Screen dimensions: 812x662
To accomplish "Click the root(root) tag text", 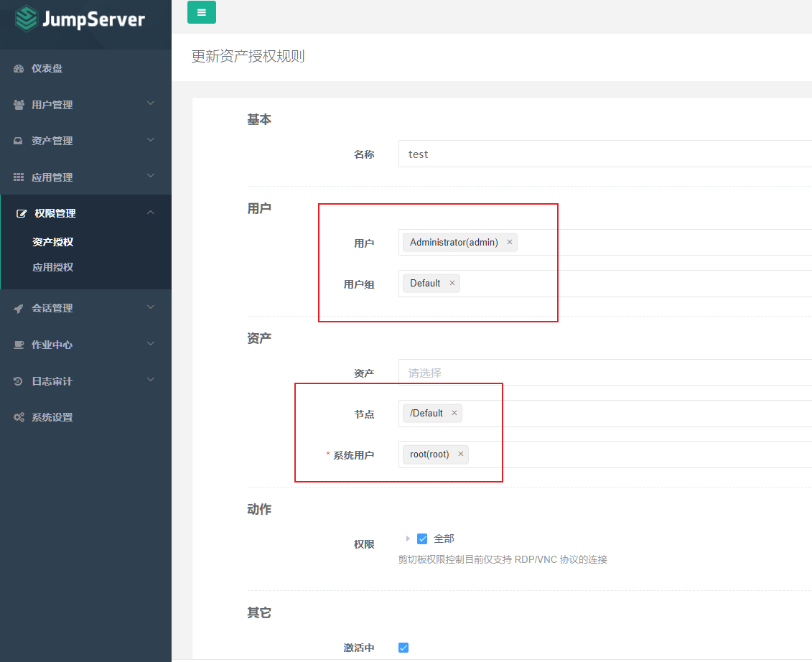I will 429,454.
